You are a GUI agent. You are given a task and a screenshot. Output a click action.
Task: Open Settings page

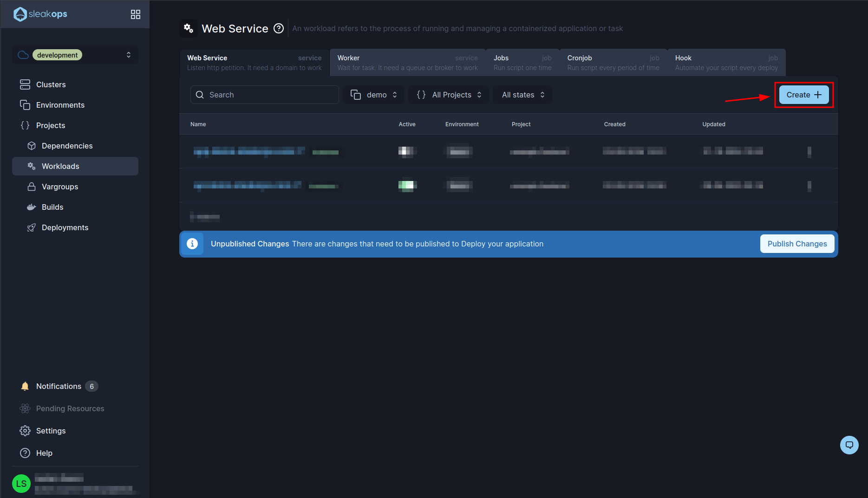(75, 431)
